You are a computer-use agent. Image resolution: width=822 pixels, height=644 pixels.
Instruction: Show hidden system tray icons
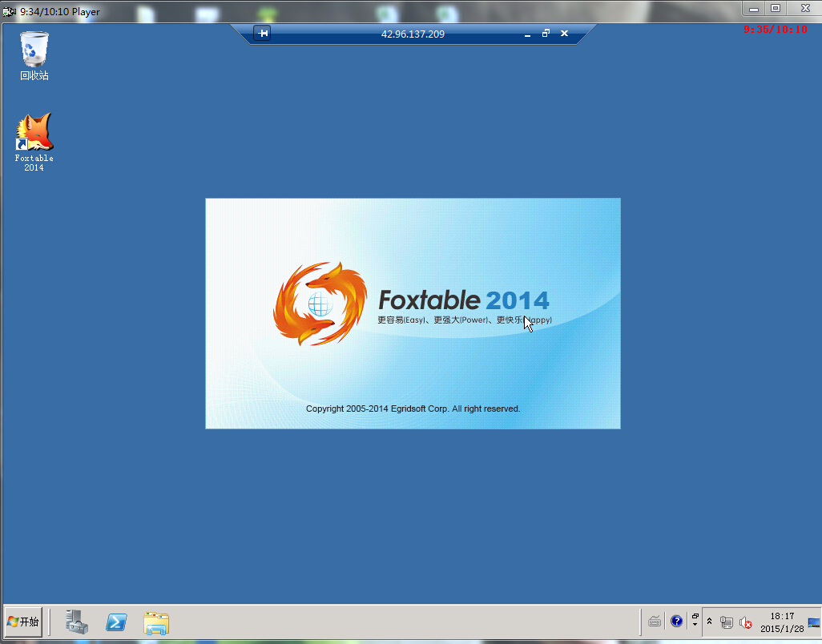click(709, 622)
